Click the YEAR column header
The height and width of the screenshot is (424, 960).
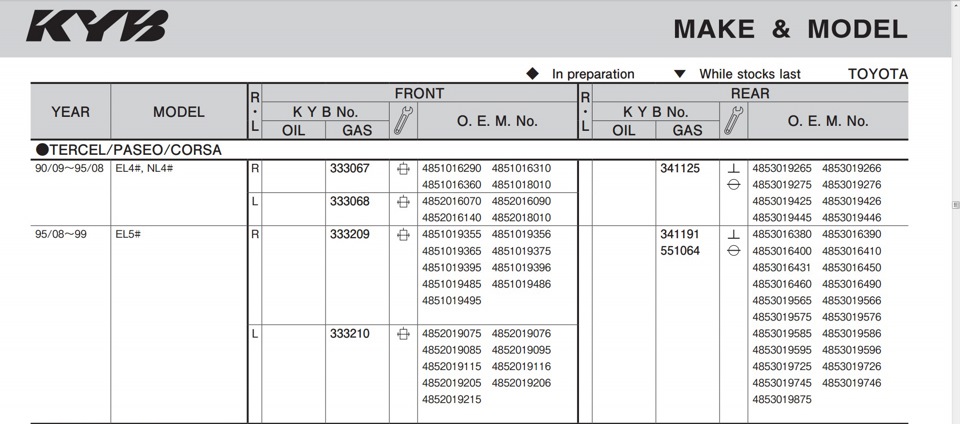pos(70,112)
